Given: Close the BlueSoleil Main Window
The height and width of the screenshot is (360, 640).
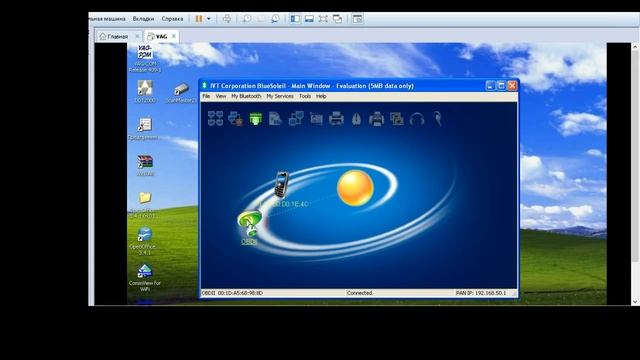Looking at the screenshot, I should click(512, 85).
